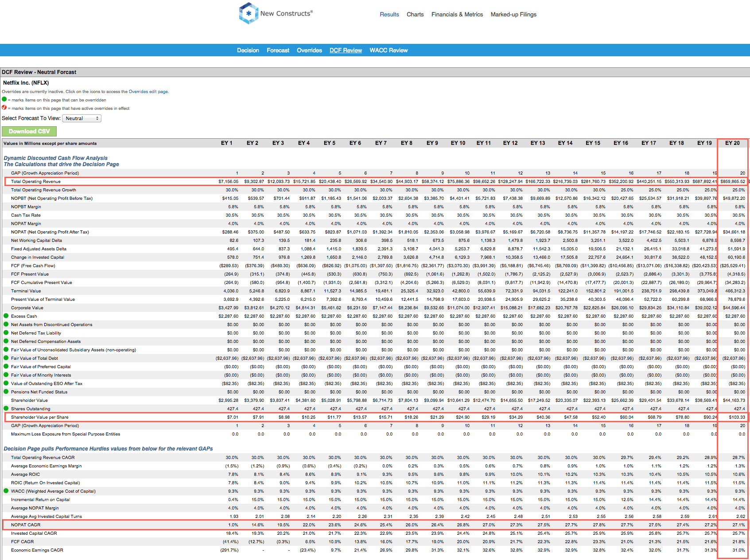Click override icon for Excess Cash
Image resolution: width=750 pixels, height=560 pixels.
[6, 316]
